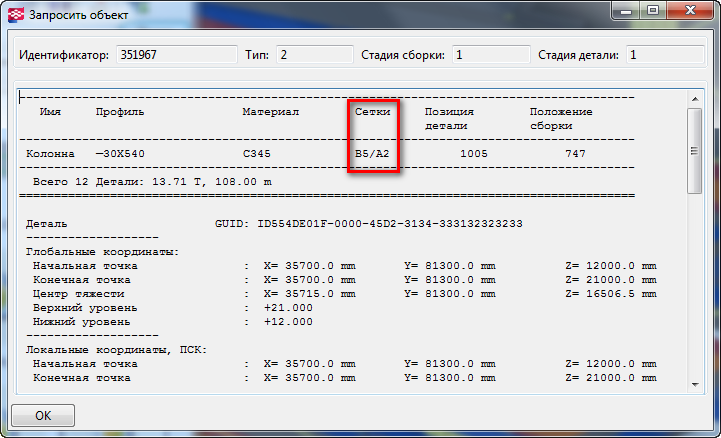Image resolution: width=721 pixels, height=438 pixels.
Task: Click the Tekla app icon in title bar
Action: (x=14, y=16)
